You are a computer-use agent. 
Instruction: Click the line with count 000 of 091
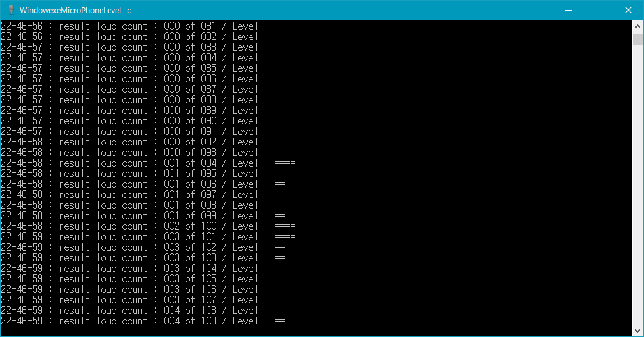coord(141,132)
